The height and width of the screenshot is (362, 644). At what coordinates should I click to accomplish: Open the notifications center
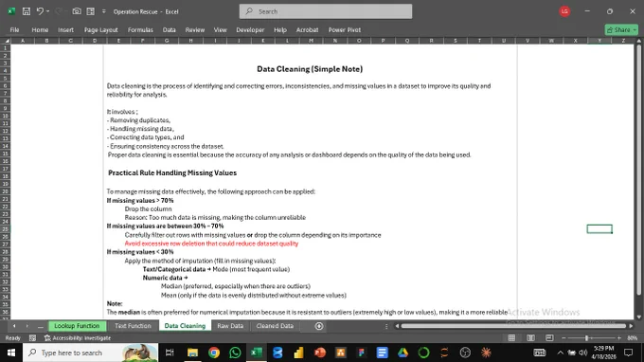(x=629, y=353)
